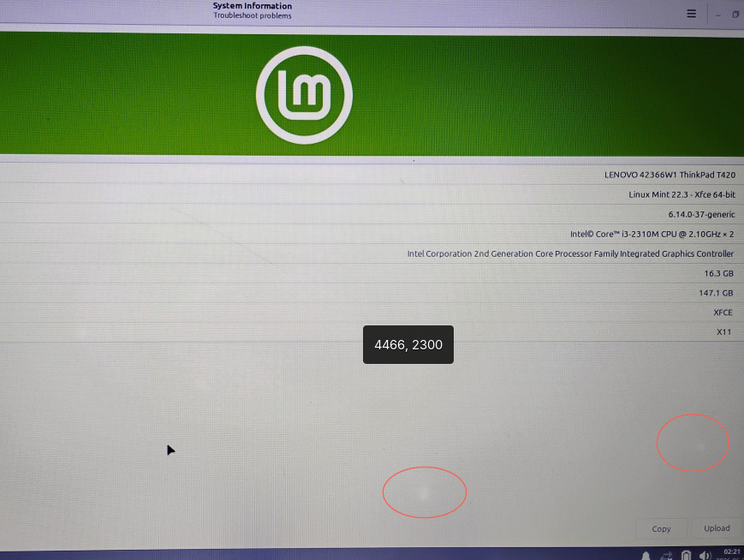
Task: Open the volume speaker tray icon
Action: tap(705, 555)
